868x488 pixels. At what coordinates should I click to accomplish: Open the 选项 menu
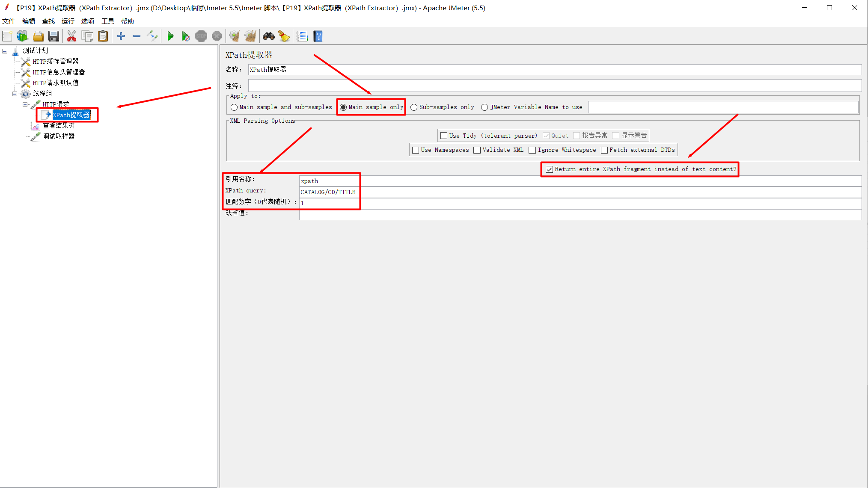[87, 21]
